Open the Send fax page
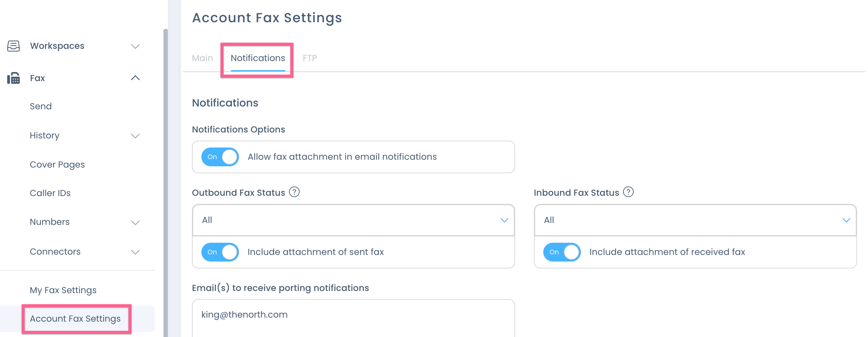This screenshot has width=868, height=337. pos(41,106)
